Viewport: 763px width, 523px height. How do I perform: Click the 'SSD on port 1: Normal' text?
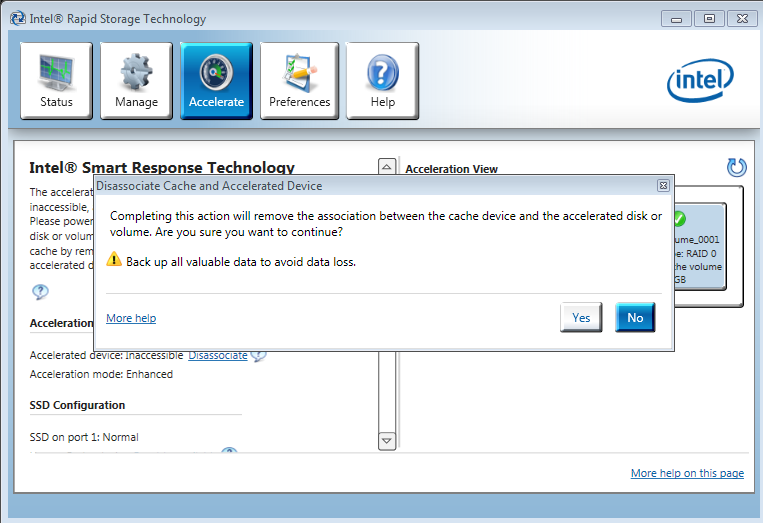pos(84,437)
